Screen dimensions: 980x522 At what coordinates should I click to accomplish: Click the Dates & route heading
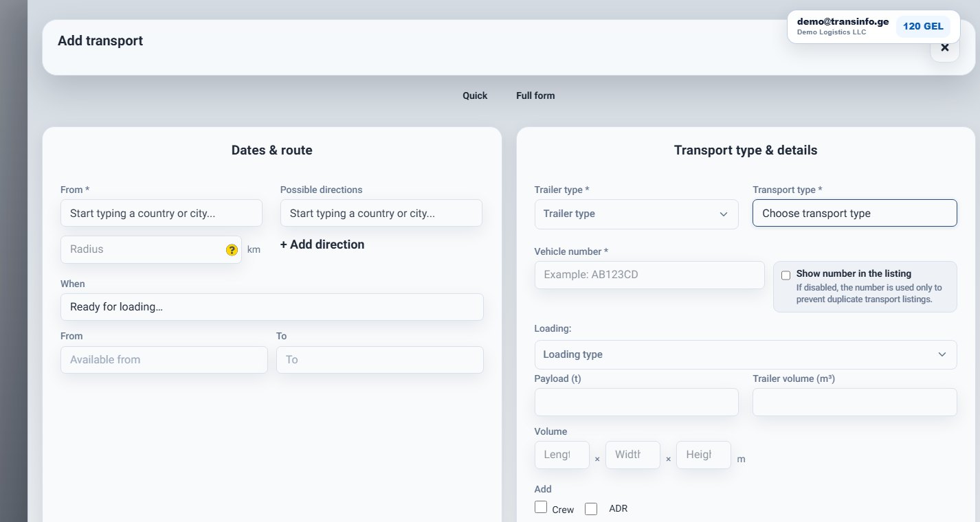272,150
